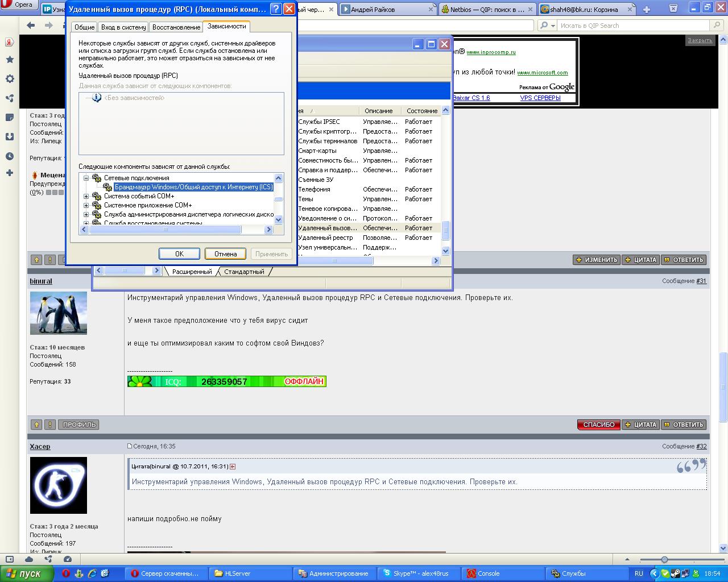Open the www.microsoft.com ad link

coord(542,73)
